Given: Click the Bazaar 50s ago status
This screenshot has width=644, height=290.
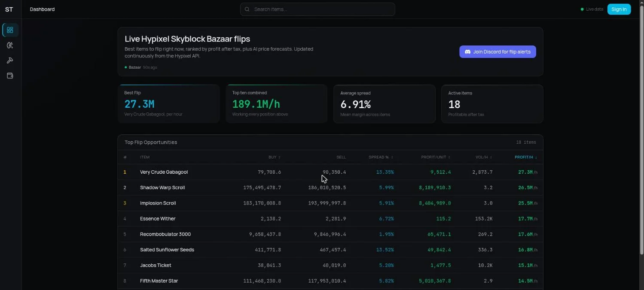Looking at the screenshot, I should pos(141,67).
